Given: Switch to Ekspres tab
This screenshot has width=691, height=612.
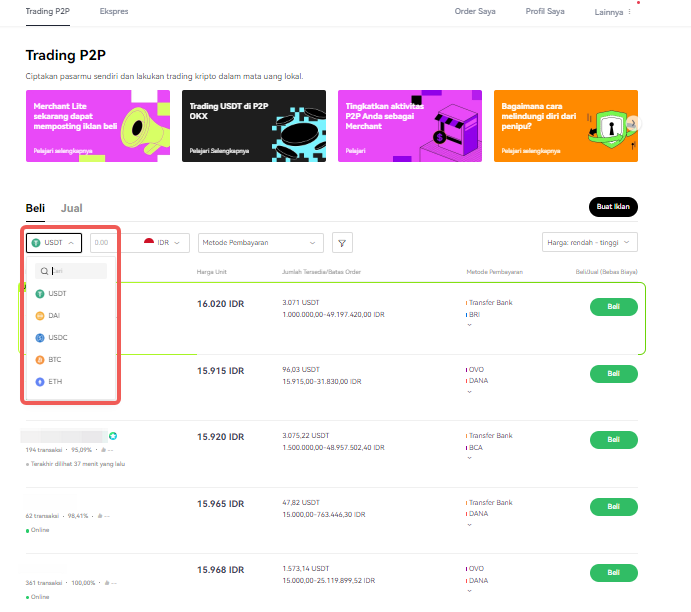Looking at the screenshot, I should pyautogui.click(x=114, y=11).
